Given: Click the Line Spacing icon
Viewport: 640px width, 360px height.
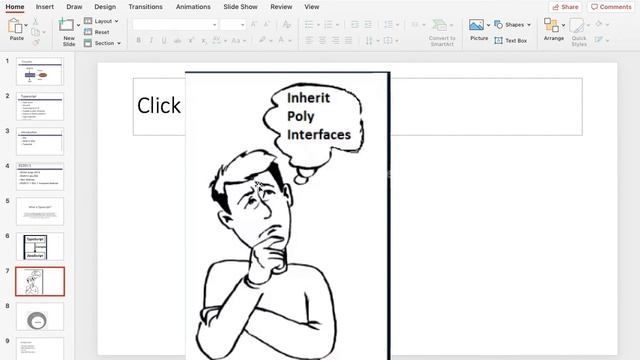Looking at the screenshot, I should click(389, 25).
